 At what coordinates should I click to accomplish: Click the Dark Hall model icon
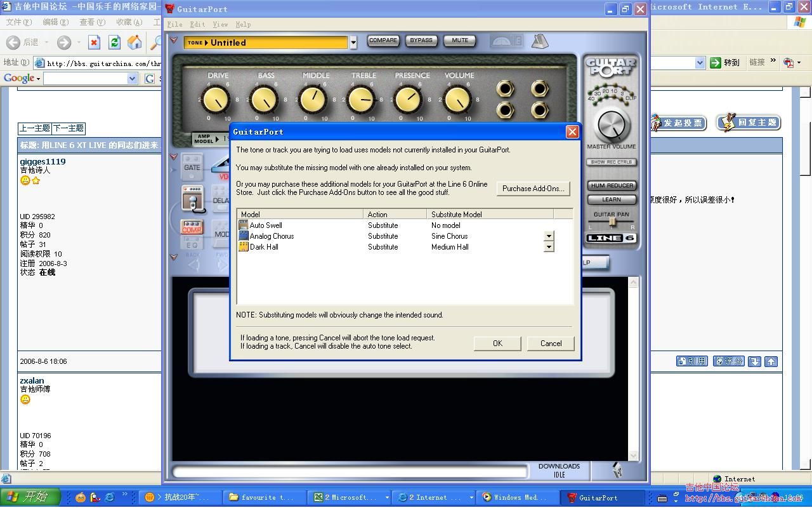[244, 246]
